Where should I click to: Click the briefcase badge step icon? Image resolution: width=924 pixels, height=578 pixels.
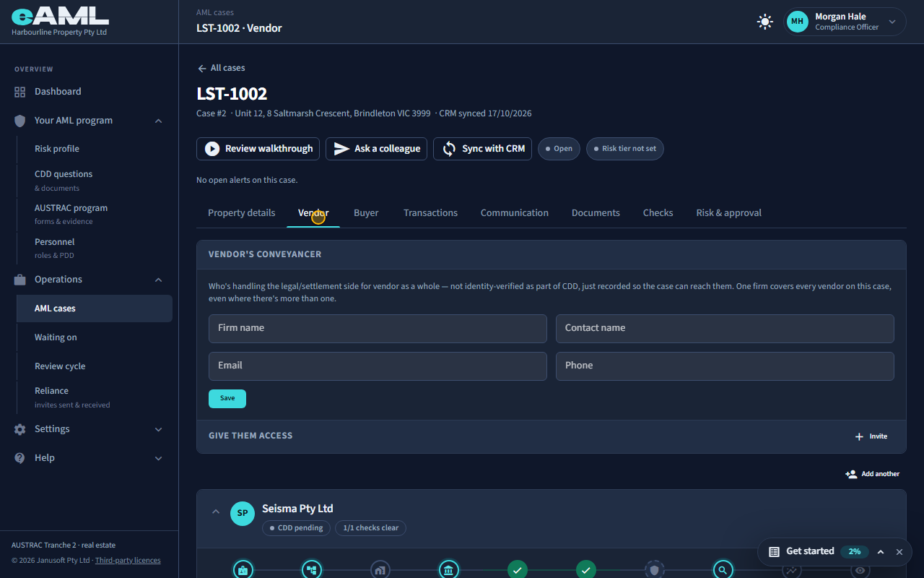click(243, 570)
